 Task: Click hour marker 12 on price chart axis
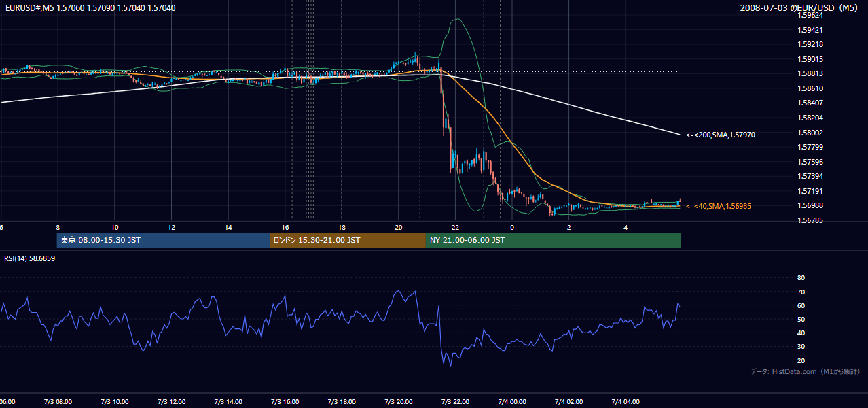[172, 227]
